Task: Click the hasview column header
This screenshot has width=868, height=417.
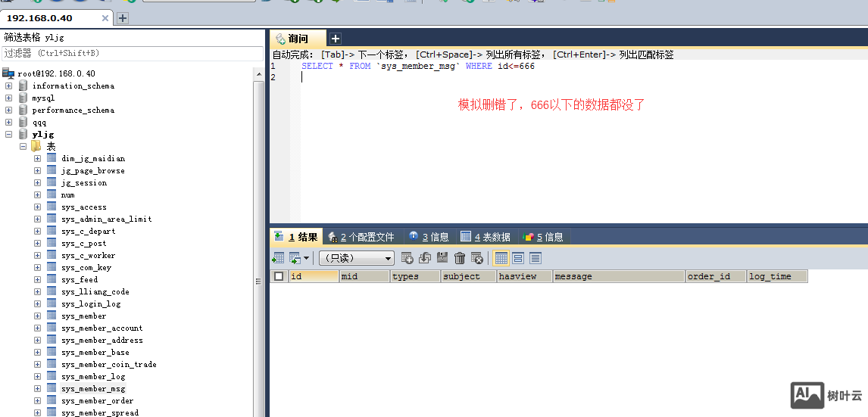Action: tap(524, 276)
